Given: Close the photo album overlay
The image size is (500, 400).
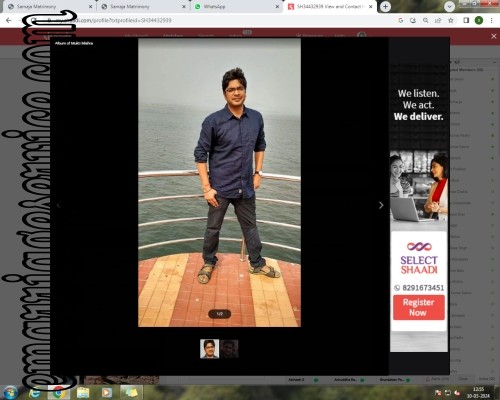Looking at the screenshot, I should click(494, 36).
